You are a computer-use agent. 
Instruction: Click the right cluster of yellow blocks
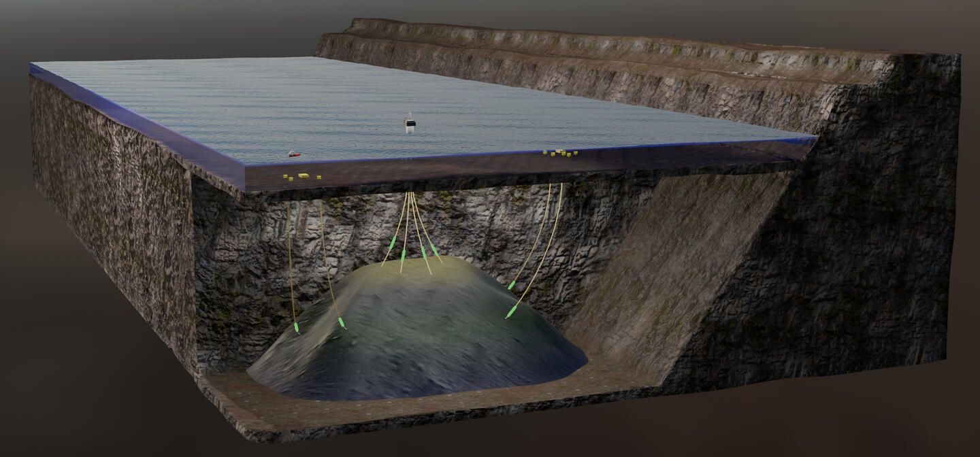tap(561, 153)
